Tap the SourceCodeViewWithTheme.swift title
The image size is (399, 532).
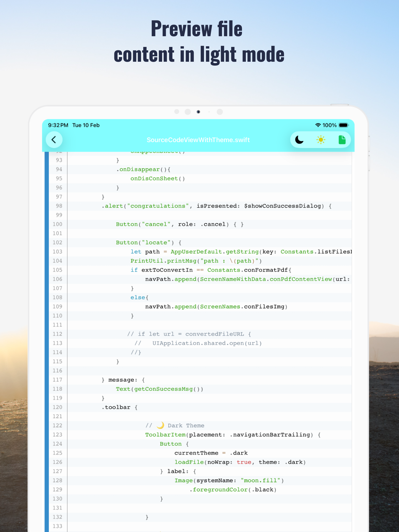[x=198, y=140]
